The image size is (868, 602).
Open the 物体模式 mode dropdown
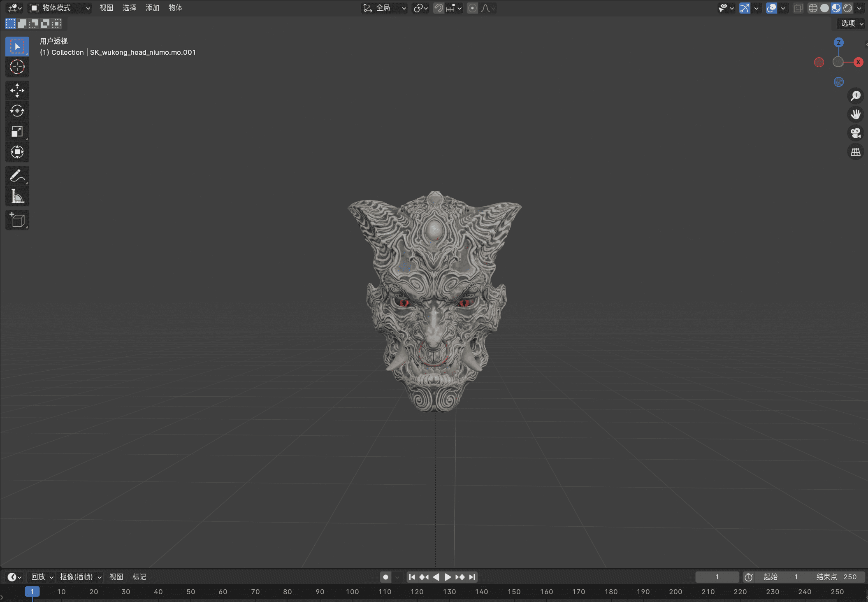click(x=60, y=8)
